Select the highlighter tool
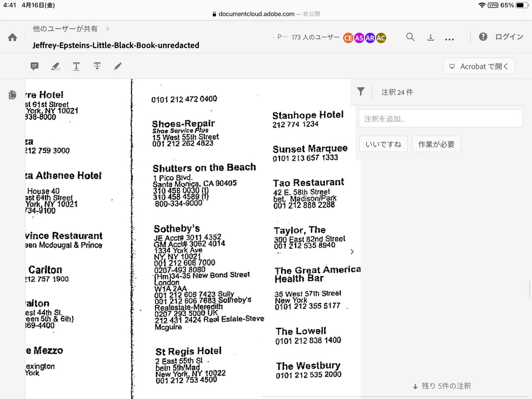This screenshot has width=532, height=399. tap(55, 66)
